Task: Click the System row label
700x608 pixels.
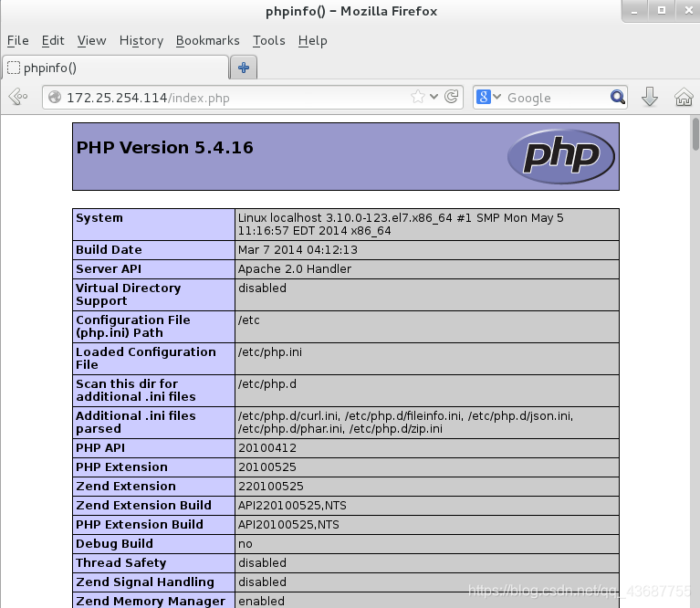Action: pos(99,218)
